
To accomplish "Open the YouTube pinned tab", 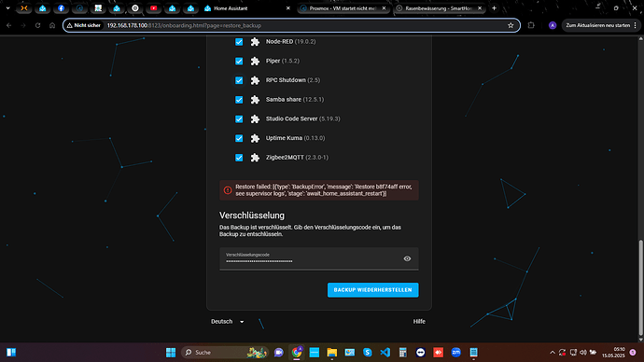I will click(154, 8).
